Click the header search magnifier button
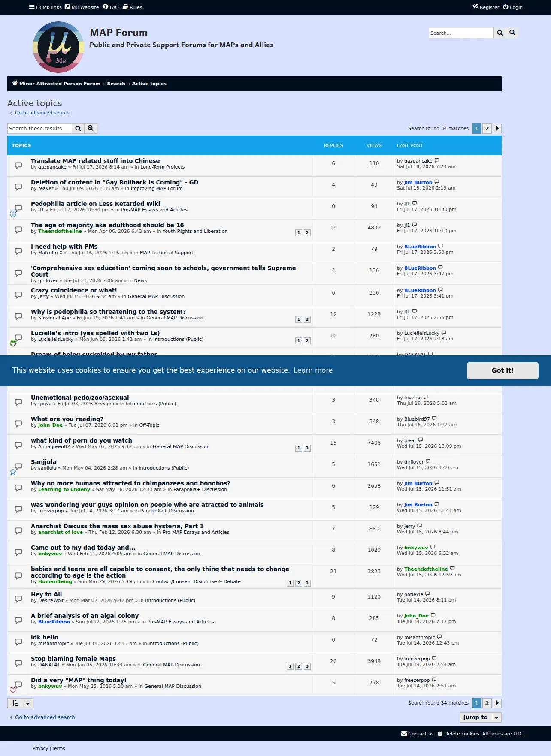Viewport: 551px width, 756px height. tap(500, 33)
